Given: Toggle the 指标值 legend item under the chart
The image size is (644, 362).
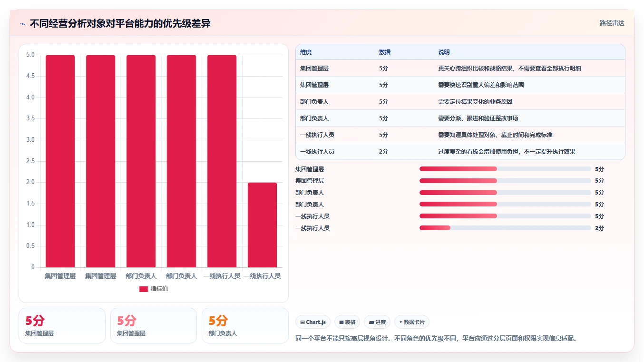Looking at the screenshot, I should pyautogui.click(x=153, y=289).
